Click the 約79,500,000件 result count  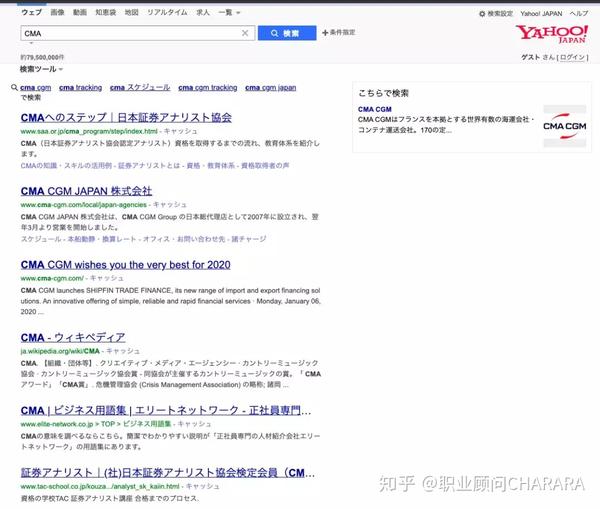click(42, 57)
